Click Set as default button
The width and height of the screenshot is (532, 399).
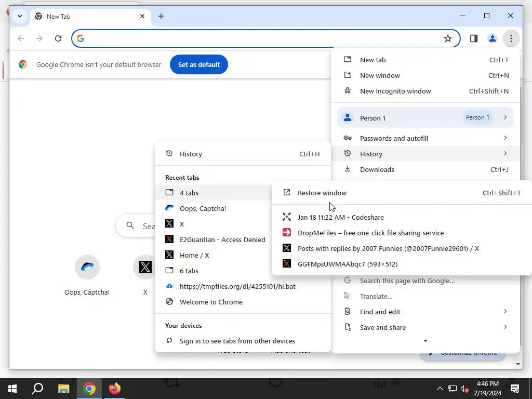[x=199, y=64]
